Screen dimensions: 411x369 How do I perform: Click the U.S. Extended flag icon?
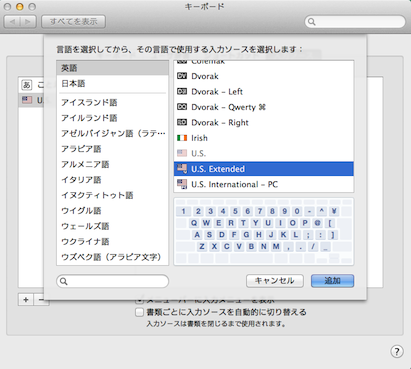click(x=182, y=169)
